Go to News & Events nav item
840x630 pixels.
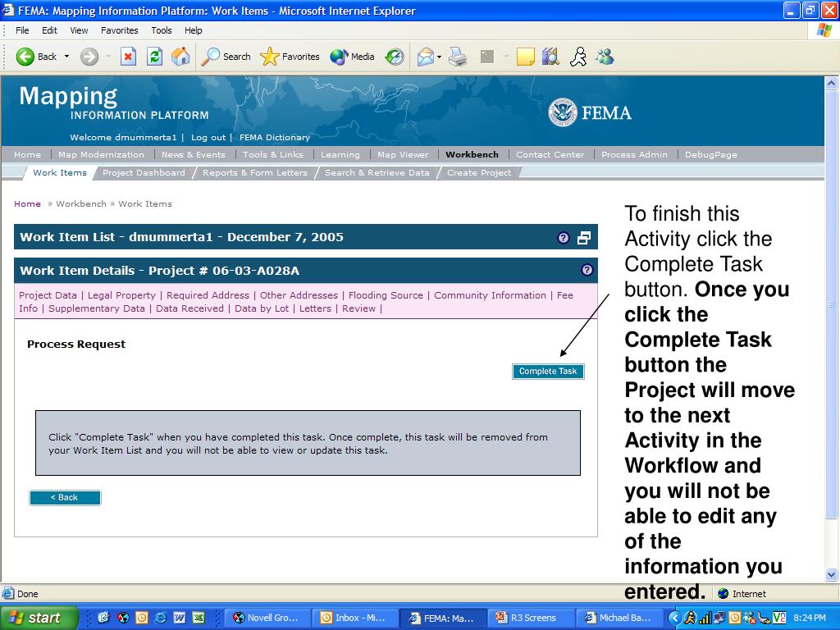(x=194, y=155)
